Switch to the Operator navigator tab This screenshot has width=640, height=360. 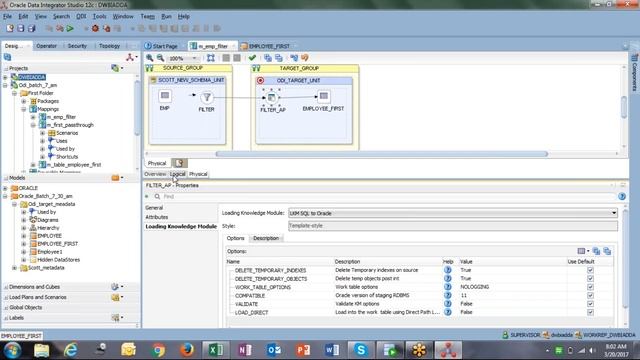(47, 46)
